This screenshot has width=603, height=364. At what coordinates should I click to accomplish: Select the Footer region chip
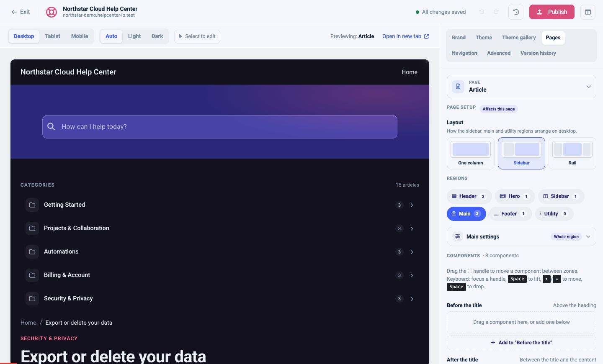click(x=510, y=214)
